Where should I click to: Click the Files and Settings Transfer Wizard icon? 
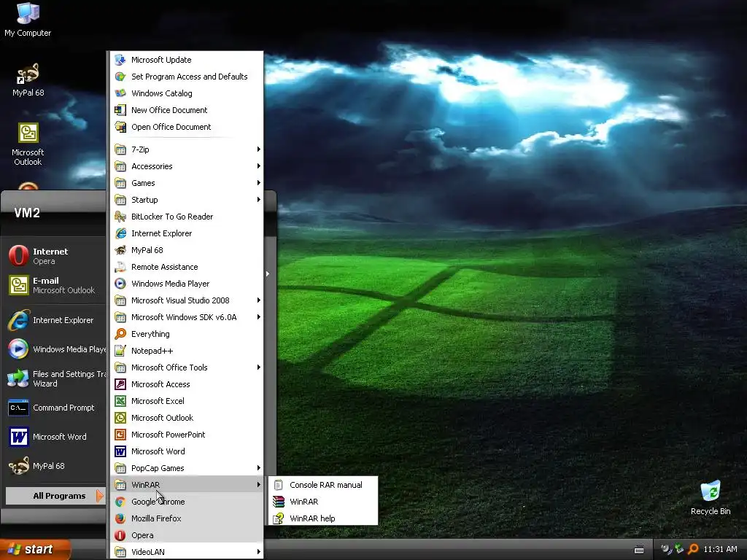[18, 378]
